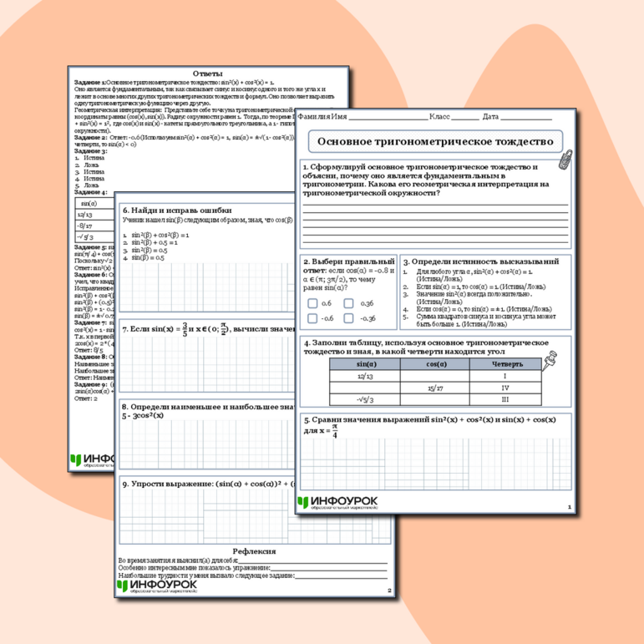Click the 'cos(α)' table column header

(434, 364)
